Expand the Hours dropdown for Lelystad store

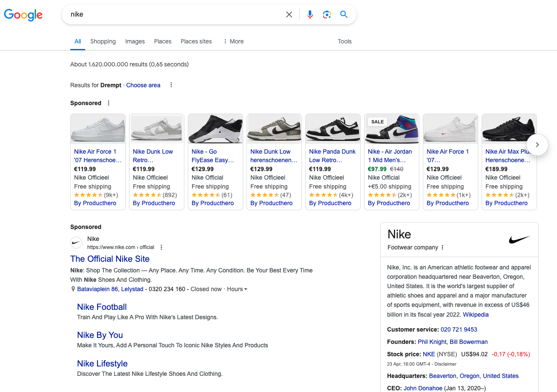[x=237, y=289]
